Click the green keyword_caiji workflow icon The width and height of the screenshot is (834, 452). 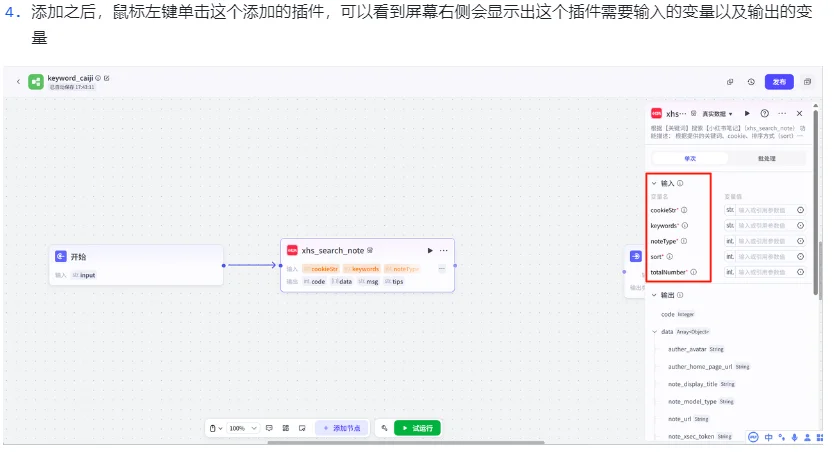coord(36,82)
